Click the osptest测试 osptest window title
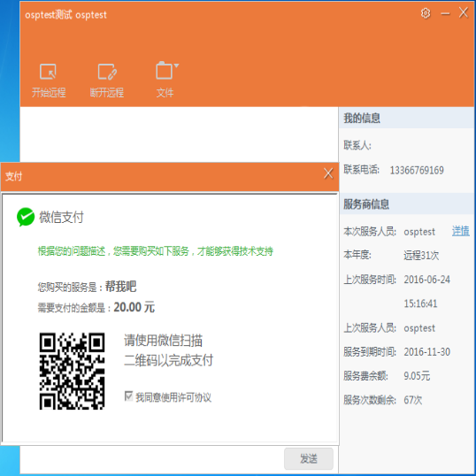 point(65,14)
